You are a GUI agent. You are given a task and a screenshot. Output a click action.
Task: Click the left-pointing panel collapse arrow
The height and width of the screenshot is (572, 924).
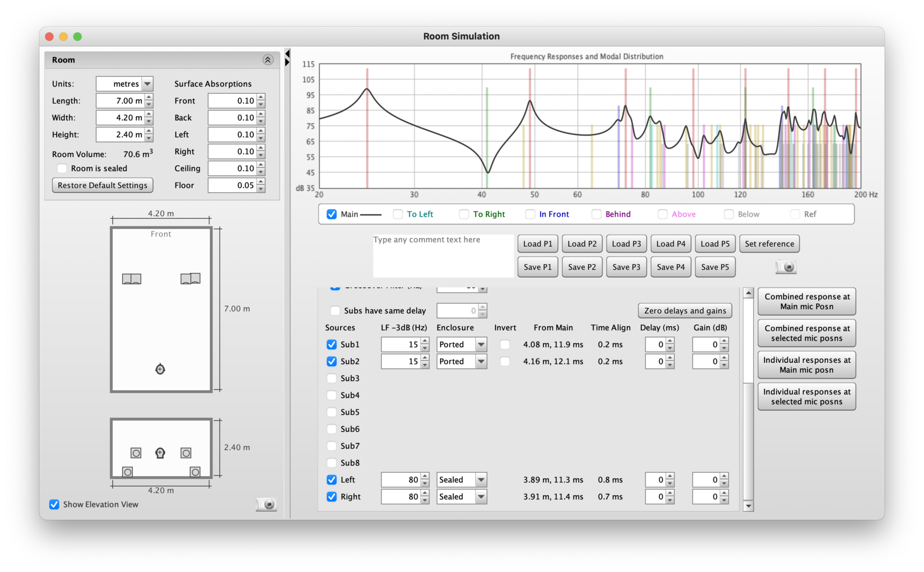(287, 53)
